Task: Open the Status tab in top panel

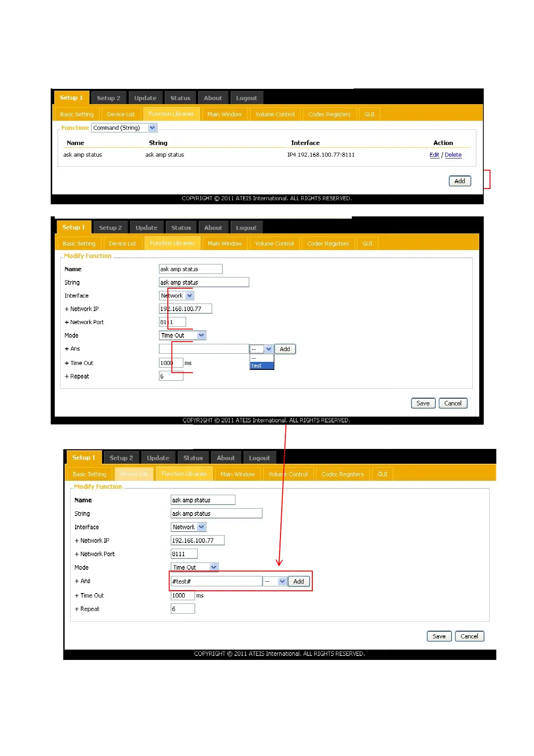Action: (180, 98)
